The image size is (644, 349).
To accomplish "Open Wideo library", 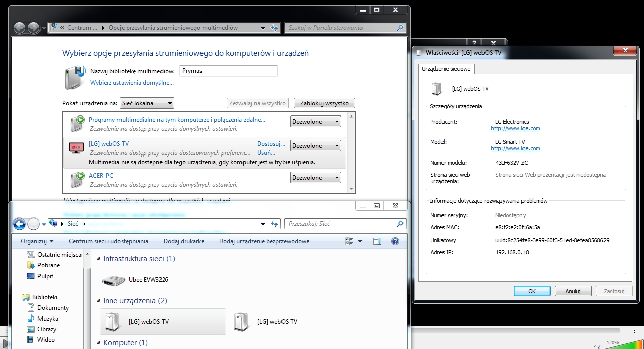I will 41,340.
